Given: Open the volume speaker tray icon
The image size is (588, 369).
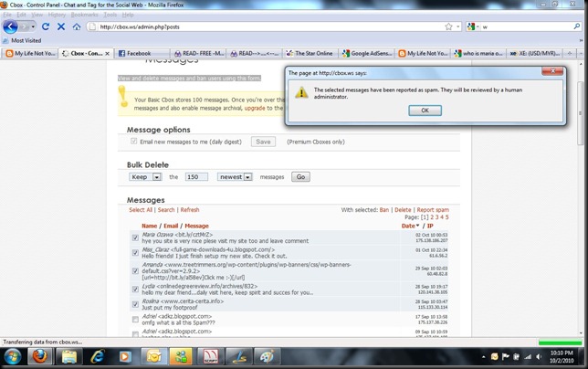Looking at the screenshot, I should pos(539,356).
